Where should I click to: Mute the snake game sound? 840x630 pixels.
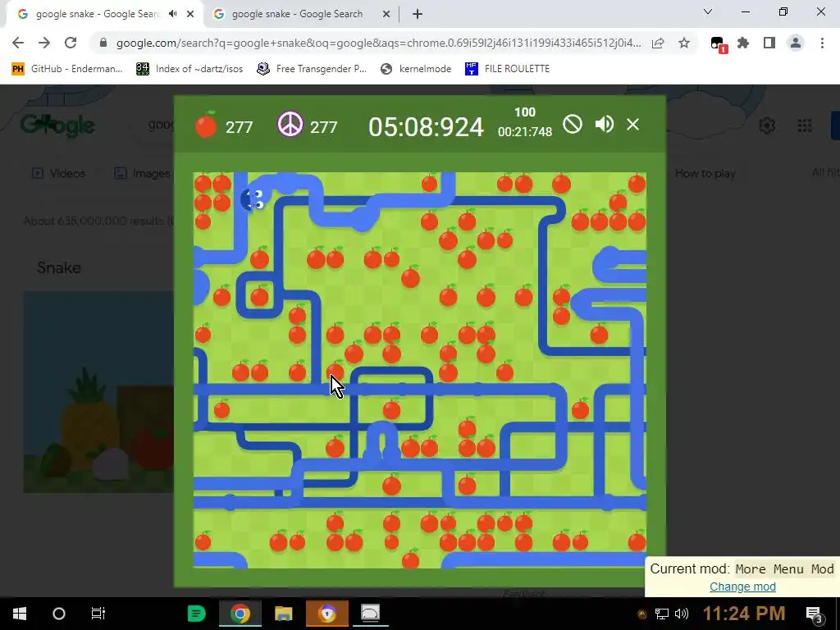[x=605, y=125]
